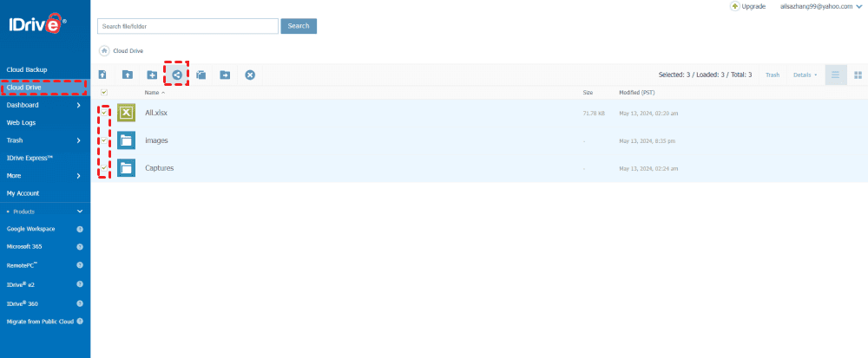This screenshot has width=868, height=358.
Task: Open IDrive e2 product link
Action: coord(21,284)
